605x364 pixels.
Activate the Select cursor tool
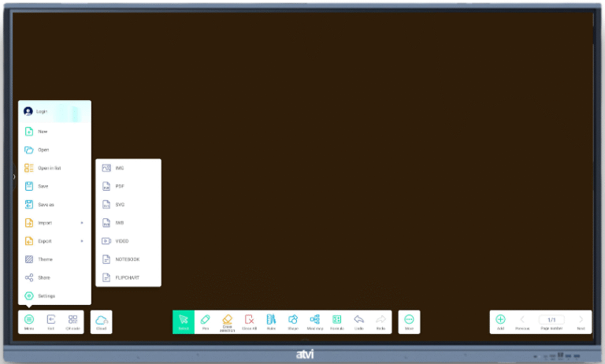click(184, 321)
